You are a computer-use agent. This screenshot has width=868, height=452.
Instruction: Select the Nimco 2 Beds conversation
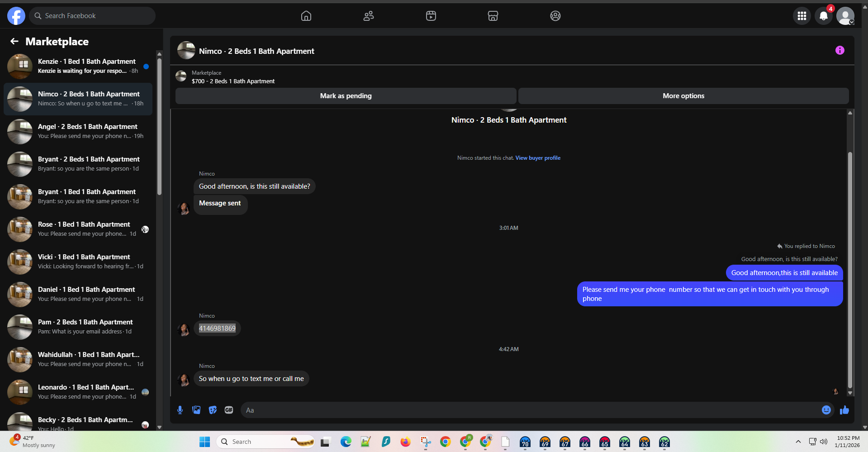click(x=78, y=99)
